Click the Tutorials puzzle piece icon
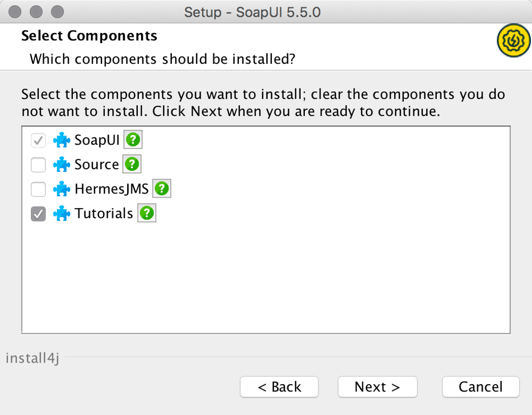Screen dimensions: 532x415 62,213
